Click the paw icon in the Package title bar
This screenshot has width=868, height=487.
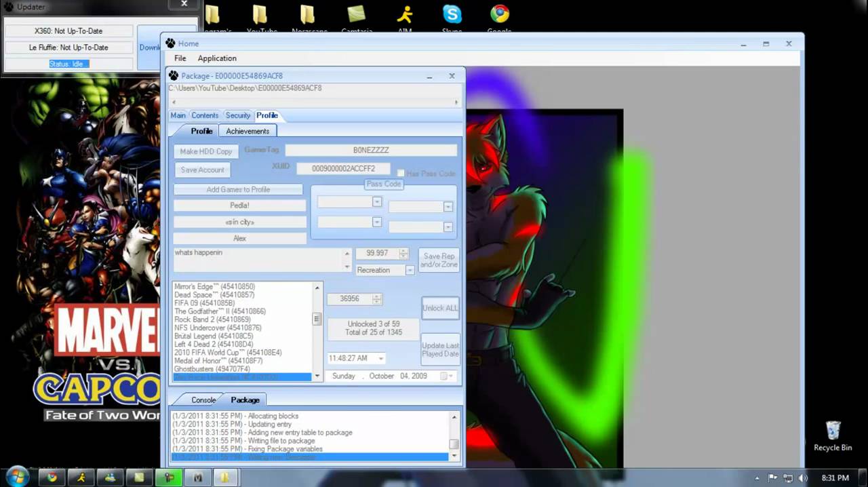tap(174, 76)
